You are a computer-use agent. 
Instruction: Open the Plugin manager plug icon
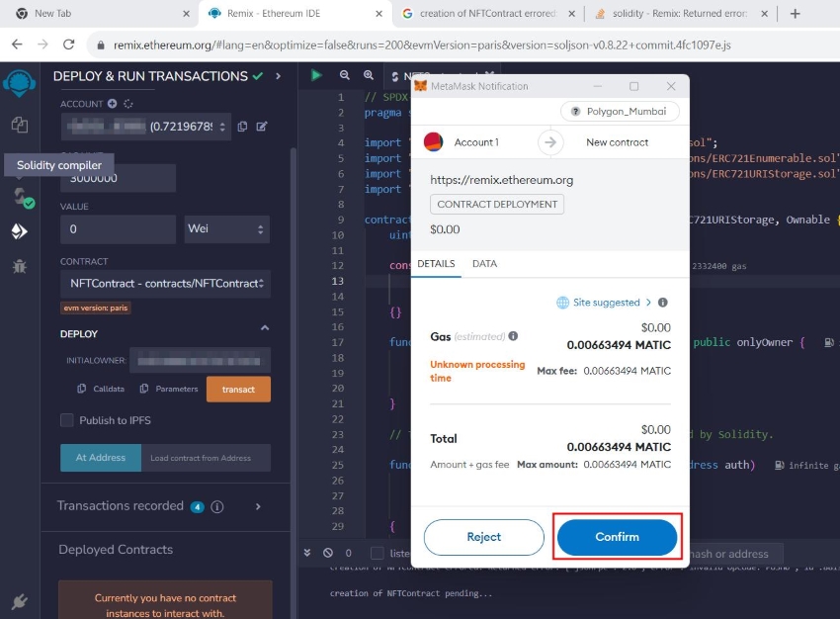(20, 601)
